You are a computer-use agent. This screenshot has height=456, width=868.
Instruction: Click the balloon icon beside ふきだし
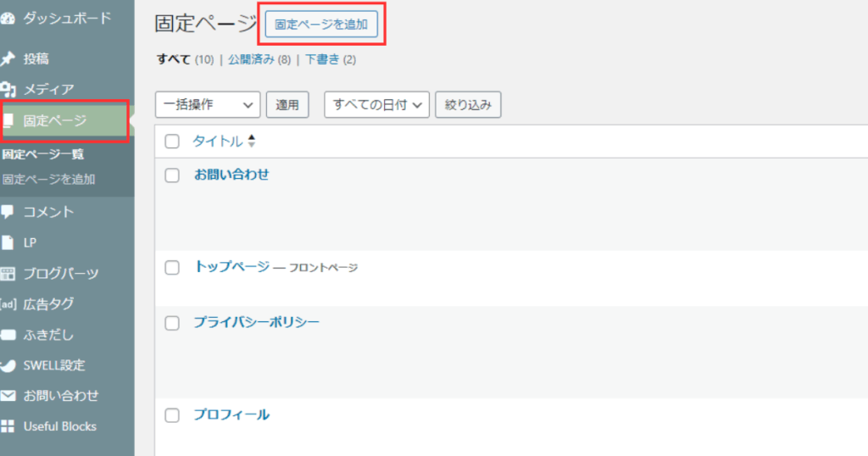pos(8,335)
